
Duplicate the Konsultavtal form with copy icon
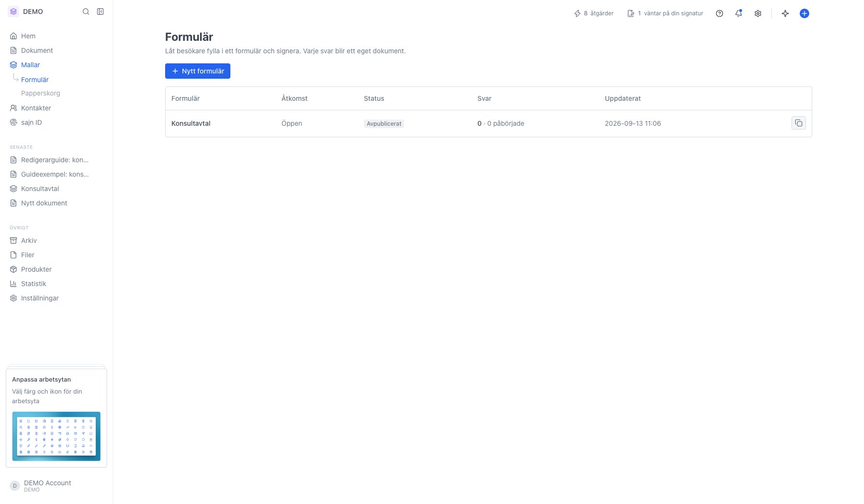point(799,123)
